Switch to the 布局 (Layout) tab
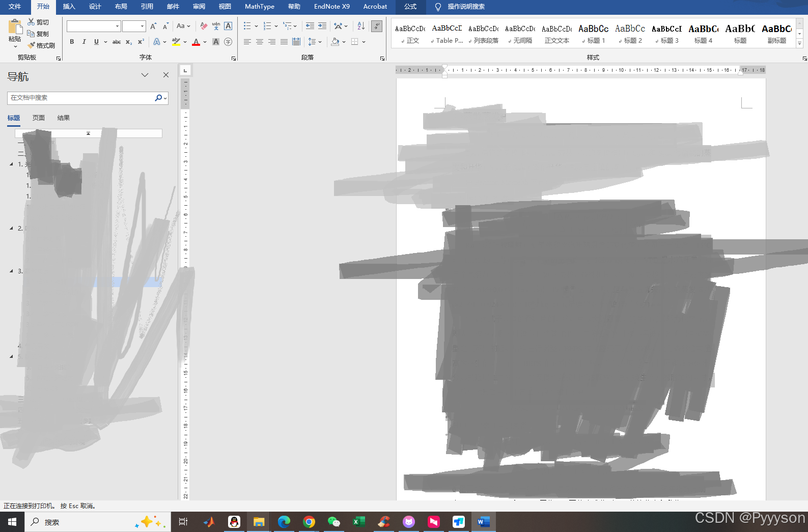 click(x=121, y=7)
